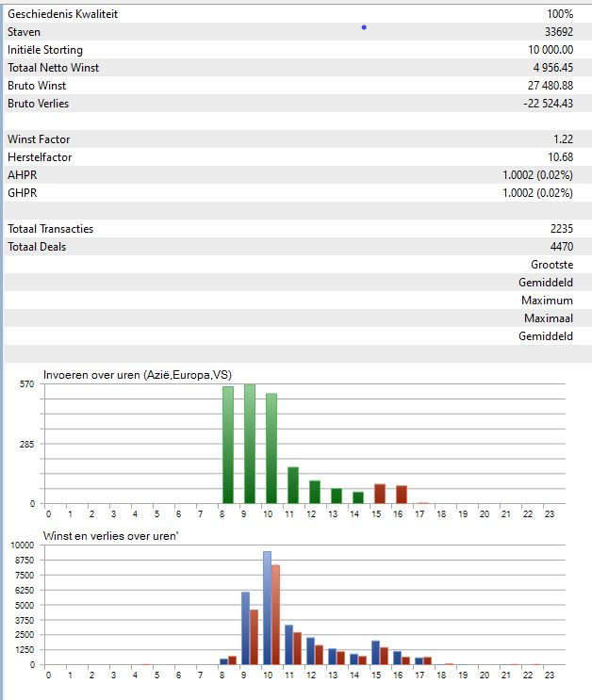Click the Totaal Transacties value 2235

tap(558, 229)
